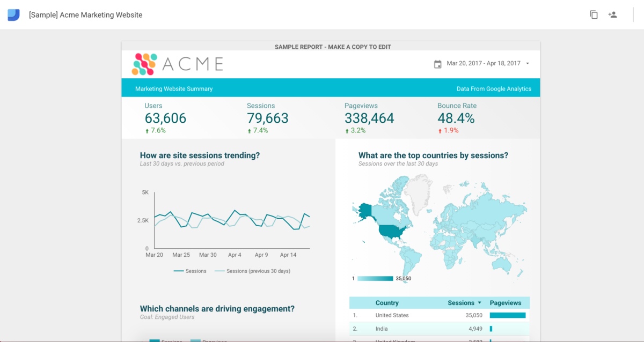
Task: Click the 5K y-axis label
Action: (145, 192)
